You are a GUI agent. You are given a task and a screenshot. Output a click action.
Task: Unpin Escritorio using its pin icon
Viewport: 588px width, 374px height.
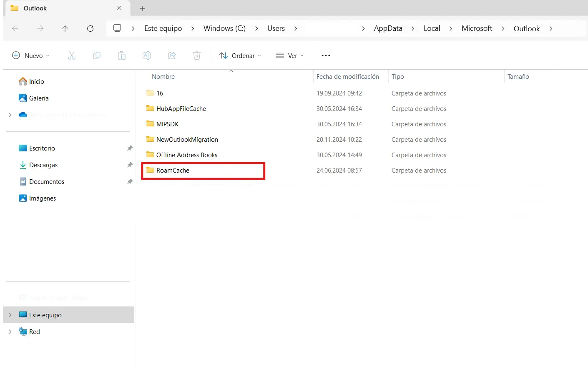point(130,148)
